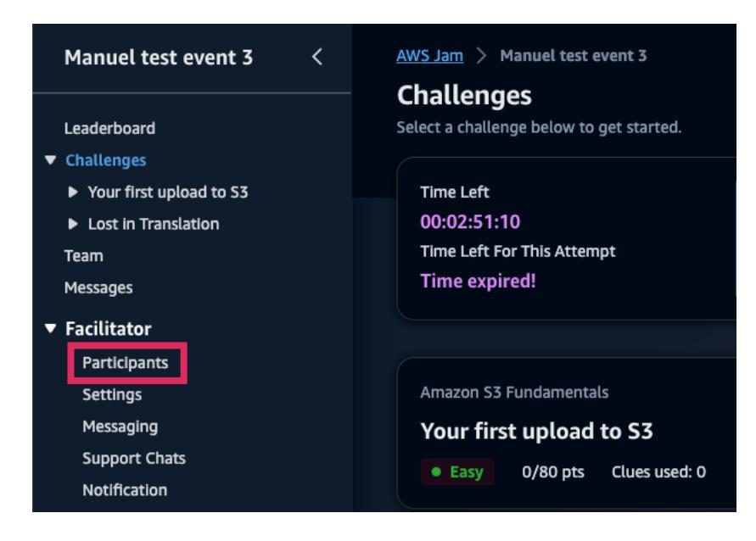756x541 pixels.
Task: Open Support Chats
Action: point(134,459)
